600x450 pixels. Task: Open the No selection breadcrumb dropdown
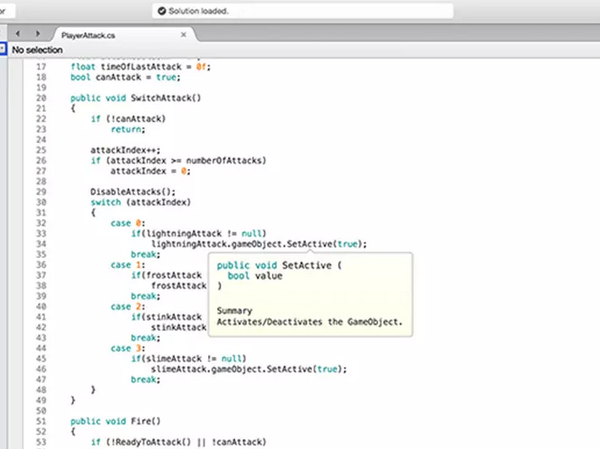point(37,50)
